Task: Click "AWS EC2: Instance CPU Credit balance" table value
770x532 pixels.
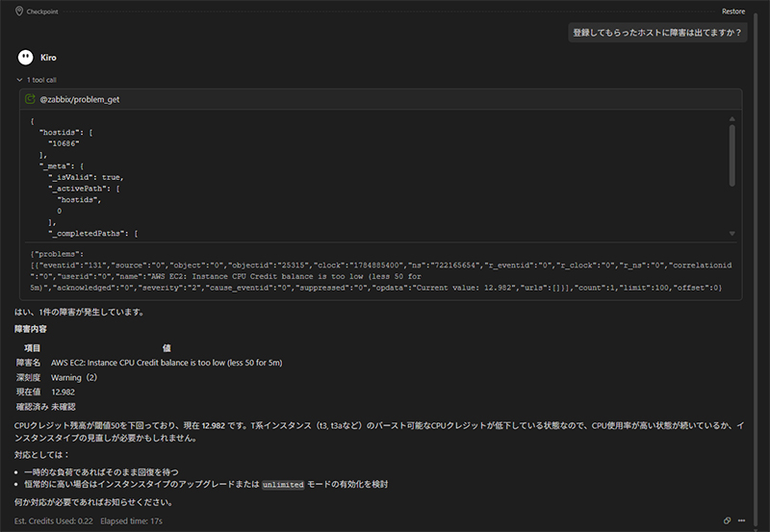Action: point(167,363)
